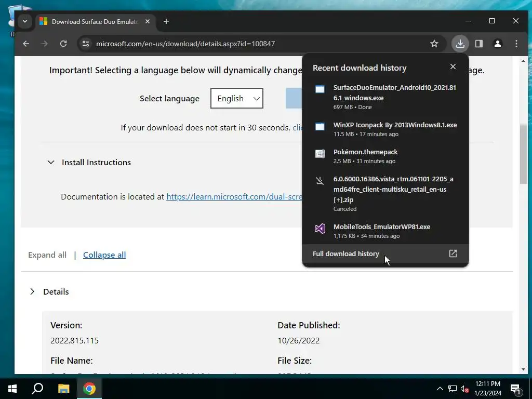Open the taskbar clock and date
Screen dimensions: 532x399
coord(488,389)
